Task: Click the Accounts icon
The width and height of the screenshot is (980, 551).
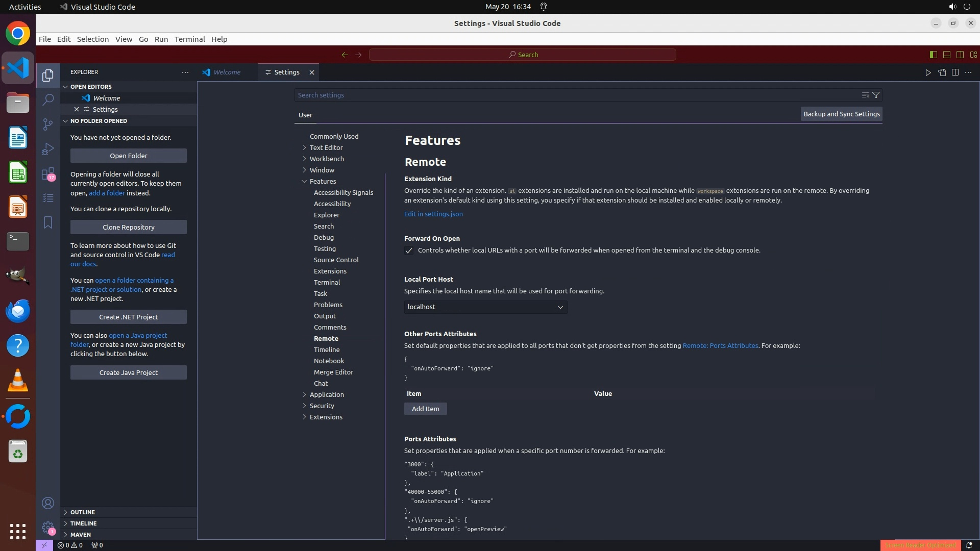Action: pyautogui.click(x=48, y=503)
